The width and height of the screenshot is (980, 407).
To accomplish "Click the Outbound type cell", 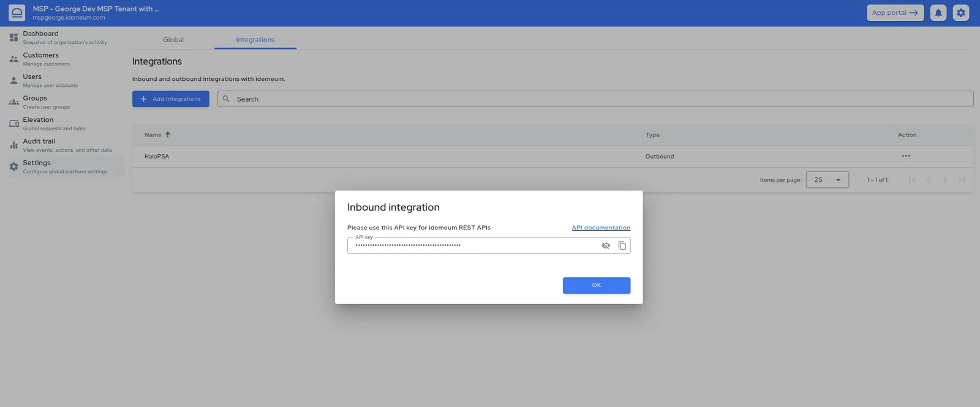I will tap(660, 157).
